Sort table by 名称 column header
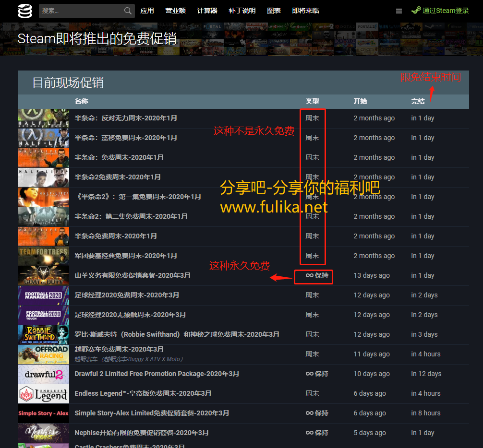 click(x=81, y=101)
